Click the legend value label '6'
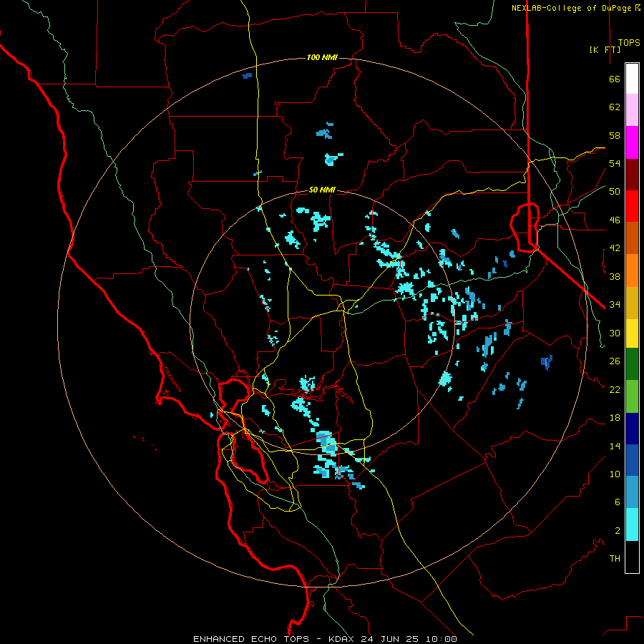The height and width of the screenshot is (644, 644). coord(618,502)
